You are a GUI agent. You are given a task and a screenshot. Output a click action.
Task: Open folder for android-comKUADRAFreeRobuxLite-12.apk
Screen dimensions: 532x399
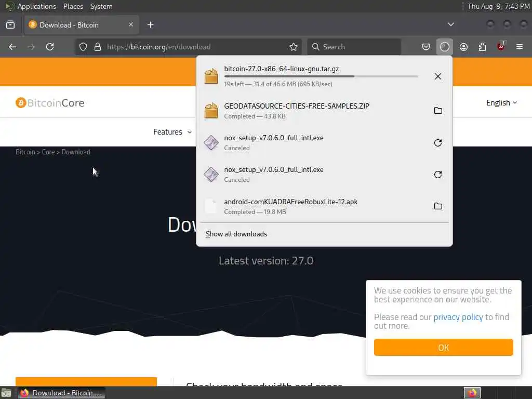pos(438,206)
